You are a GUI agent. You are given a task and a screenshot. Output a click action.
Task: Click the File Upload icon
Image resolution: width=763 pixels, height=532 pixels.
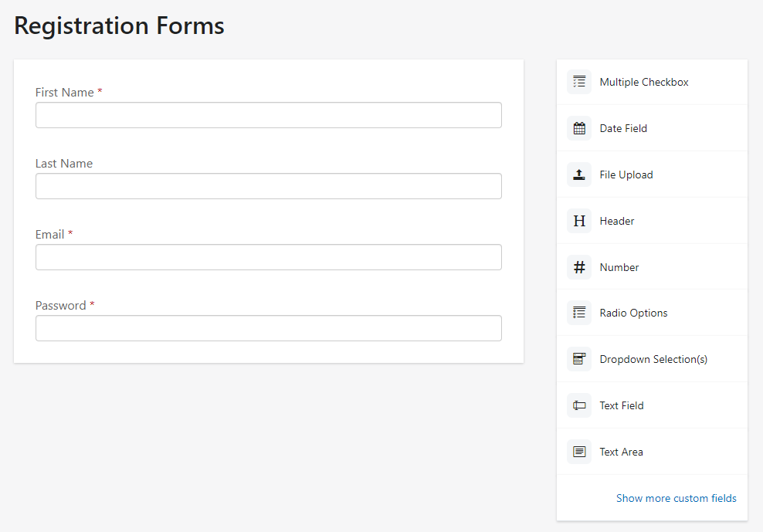pyautogui.click(x=579, y=175)
